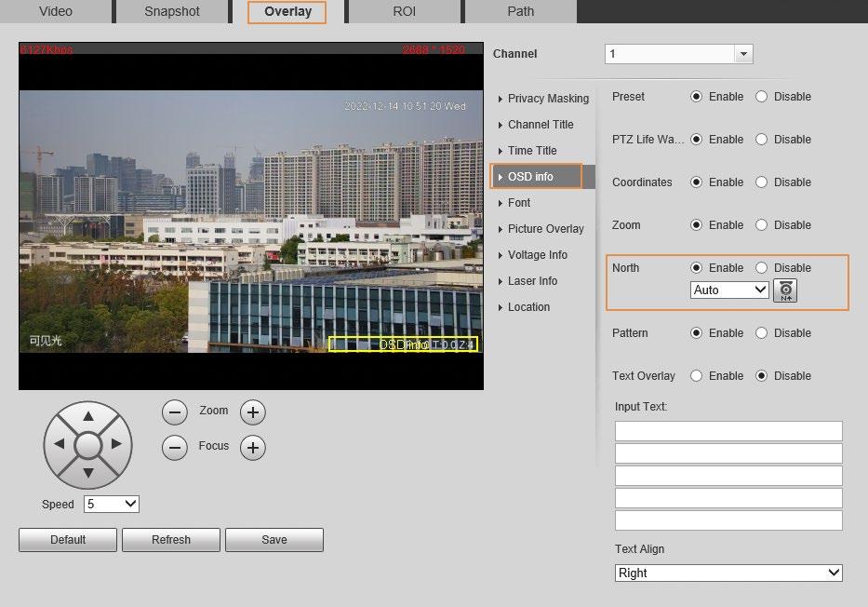Open the Text Align dropdown

[728, 573]
